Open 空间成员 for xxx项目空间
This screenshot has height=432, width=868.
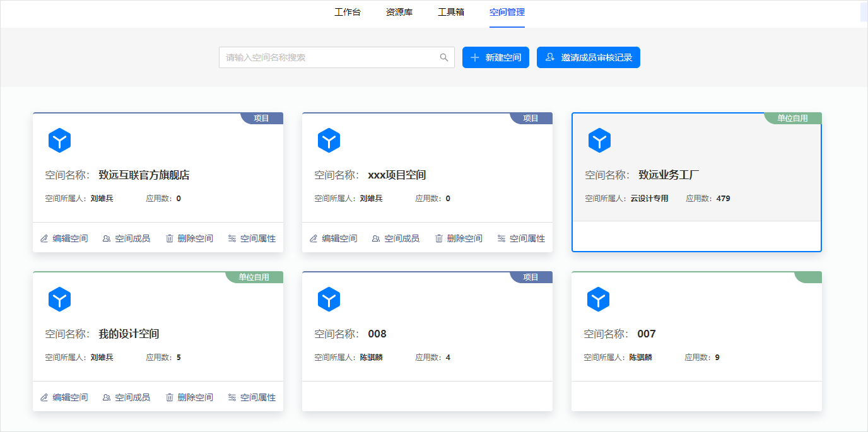(396, 238)
